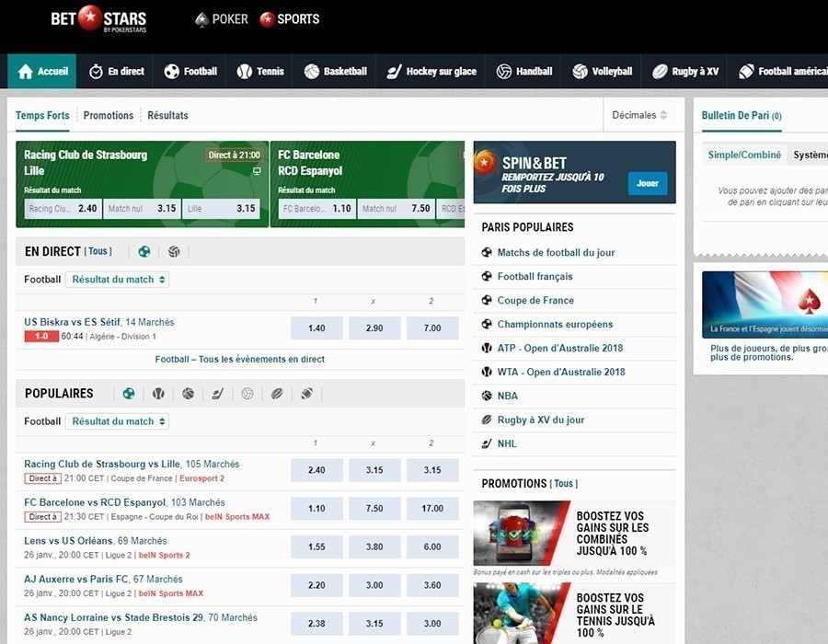Open Résultat du match dropdown under Populaires
This screenshot has height=644, width=828.
click(117, 421)
